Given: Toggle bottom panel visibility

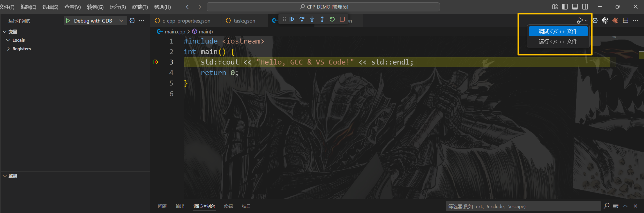Looking at the screenshot, I should [575, 7].
